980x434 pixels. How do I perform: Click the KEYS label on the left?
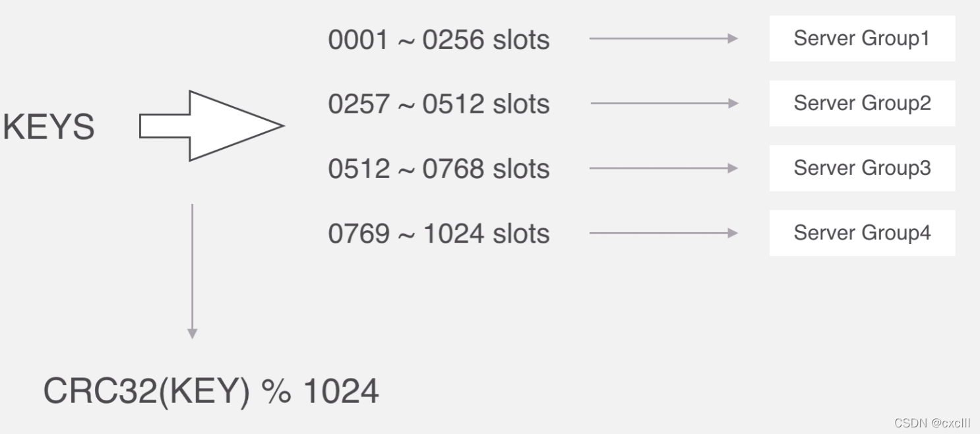(48, 127)
